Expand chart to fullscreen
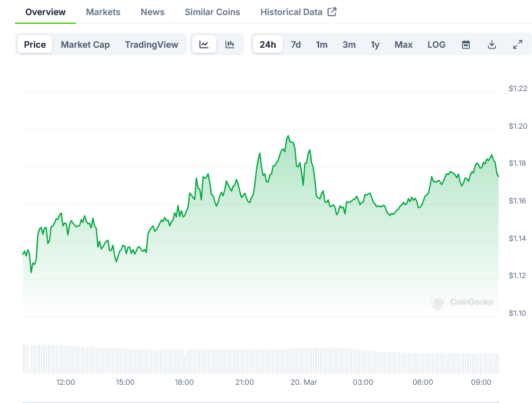The height and width of the screenshot is (403, 532). tap(518, 45)
